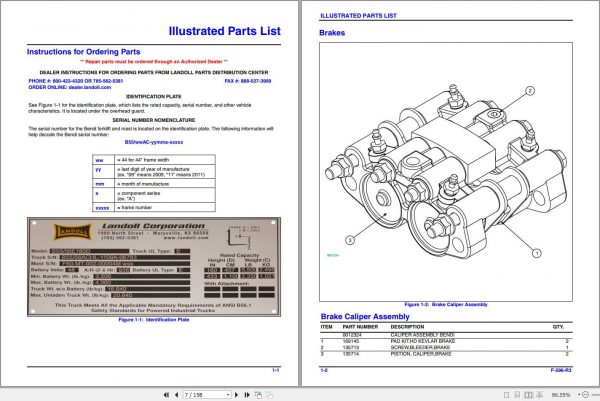Click the CALIPER ASSEMBLY BENDI row
600x401 pixels.
click(x=446, y=335)
